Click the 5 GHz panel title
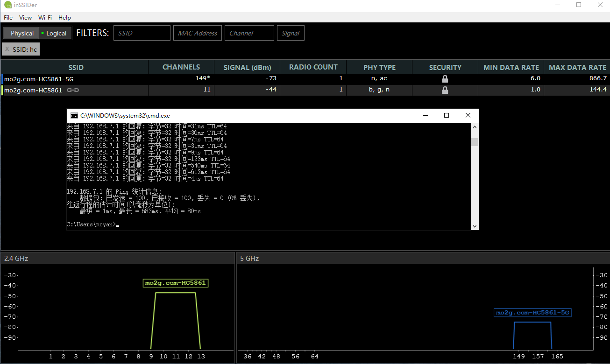This screenshot has width=610, height=364. tap(249, 258)
